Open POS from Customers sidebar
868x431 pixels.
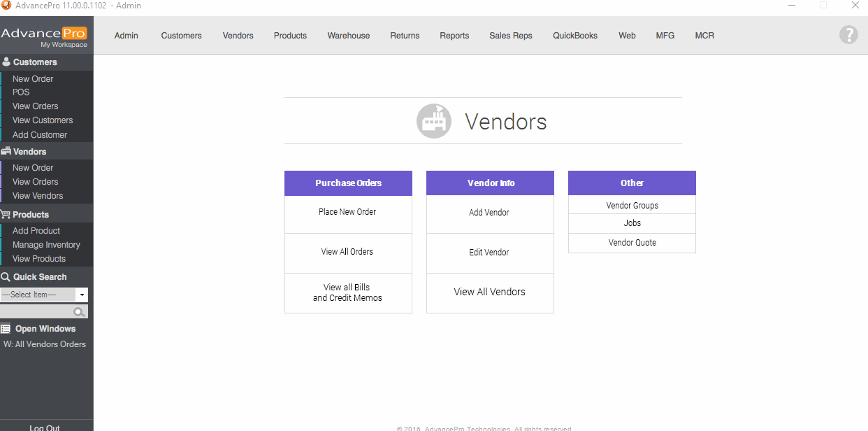(21, 92)
